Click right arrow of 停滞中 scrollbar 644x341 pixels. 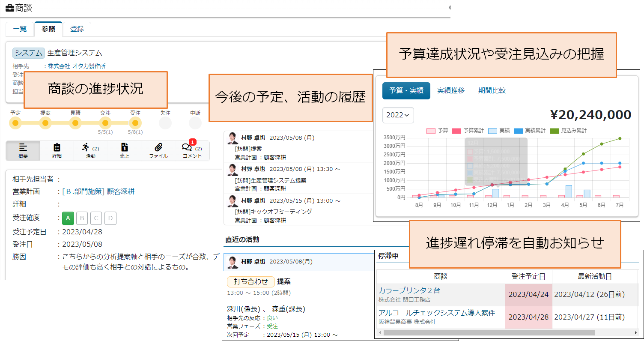click(x=635, y=332)
